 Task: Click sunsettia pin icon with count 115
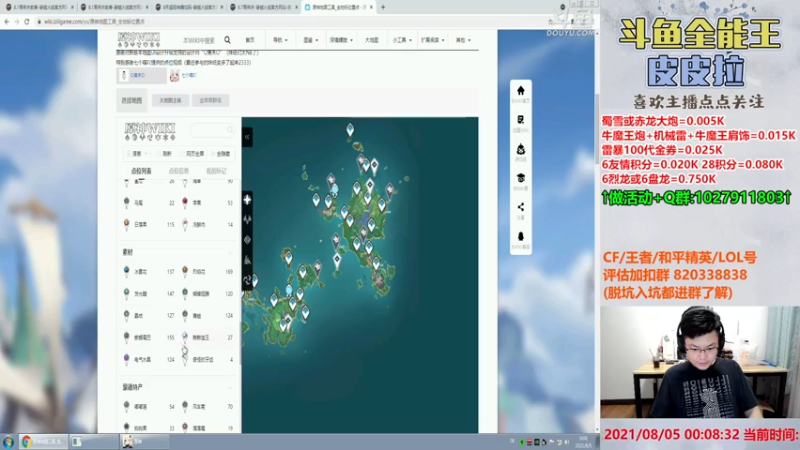127,223
